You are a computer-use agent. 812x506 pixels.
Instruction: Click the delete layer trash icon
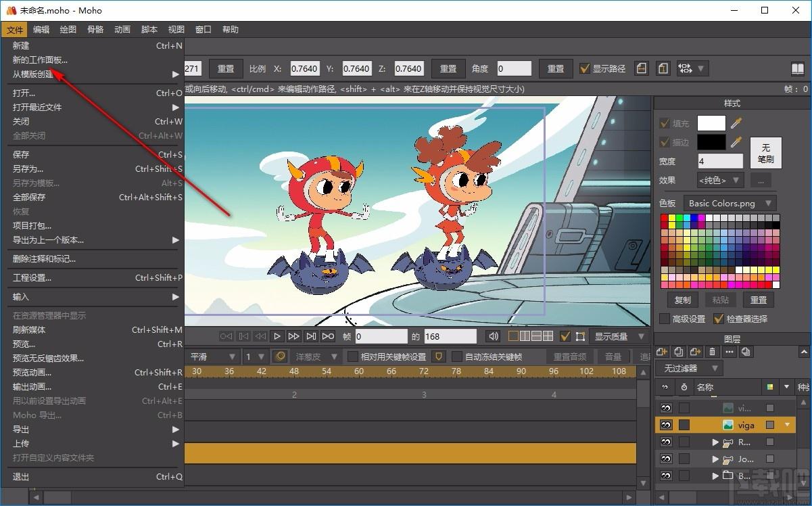tap(712, 352)
